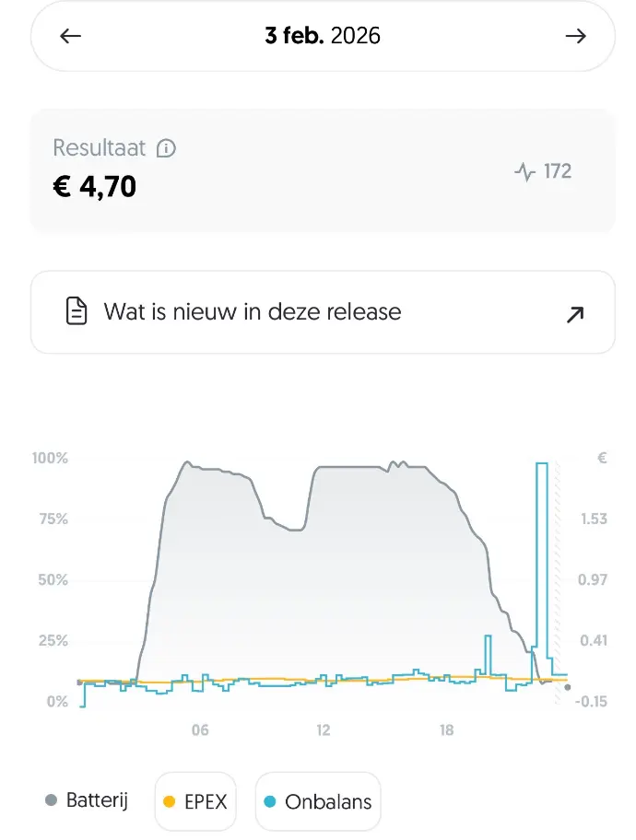Open "Wat is nieuw in deze release" text
The height and width of the screenshot is (840, 636).
point(253,311)
